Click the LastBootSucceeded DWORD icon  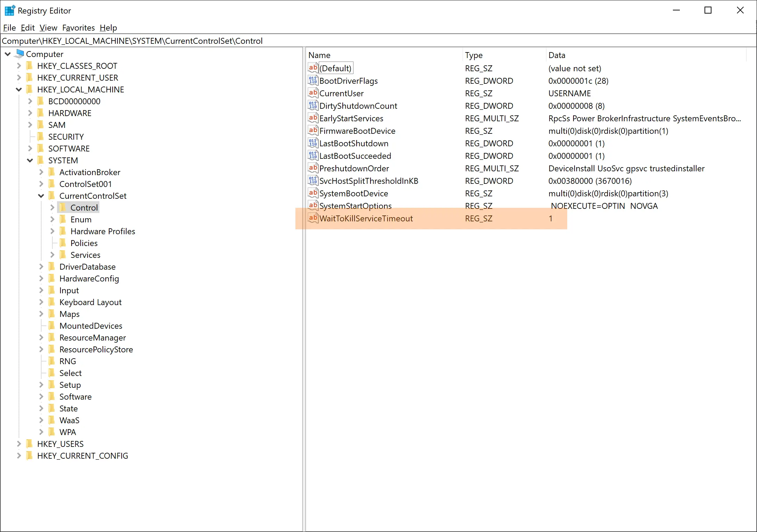[x=313, y=156]
